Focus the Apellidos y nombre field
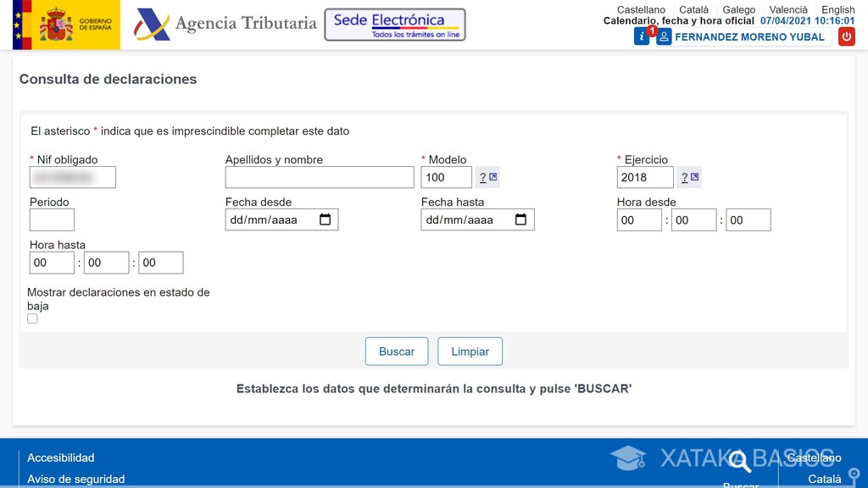Image resolution: width=868 pixels, height=488 pixels. point(320,177)
